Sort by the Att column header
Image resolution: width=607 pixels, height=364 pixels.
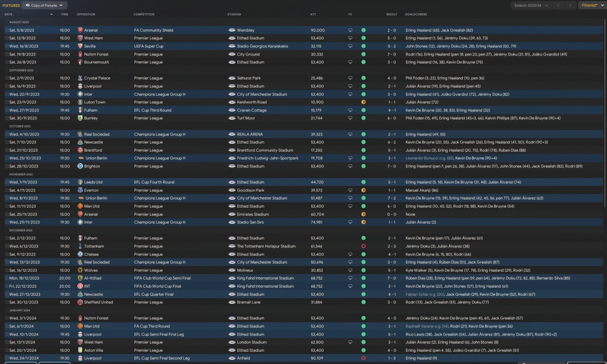[x=313, y=14]
